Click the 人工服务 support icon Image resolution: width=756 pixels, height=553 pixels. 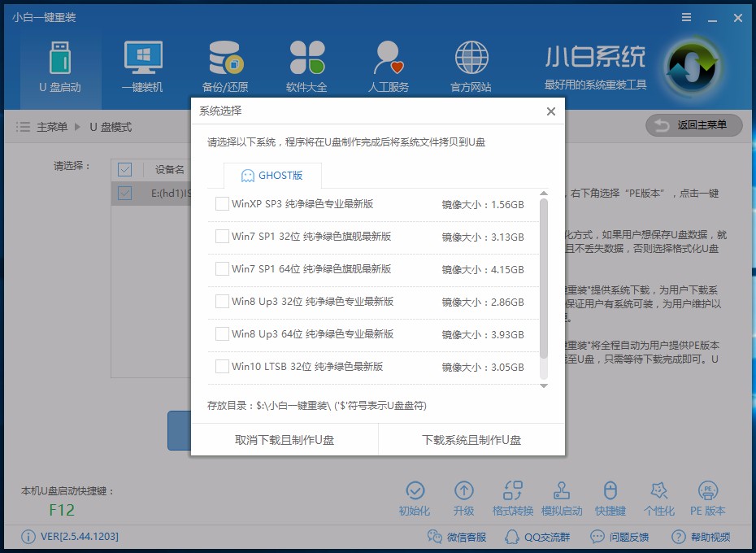[x=389, y=61]
